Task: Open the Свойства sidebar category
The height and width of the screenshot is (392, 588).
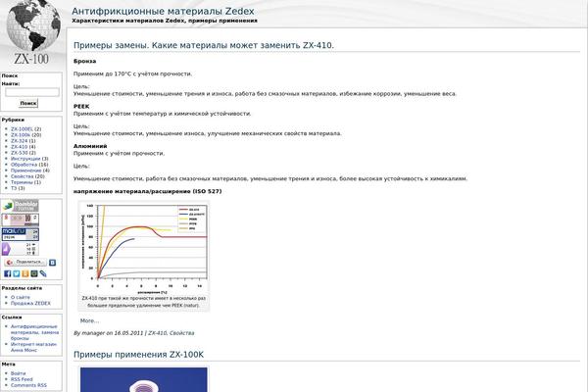Action: 23,176
